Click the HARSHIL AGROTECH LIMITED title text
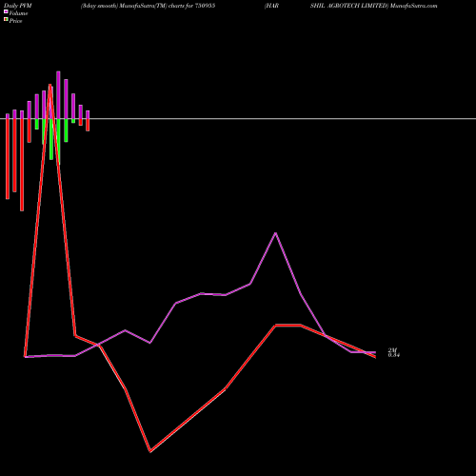The height and width of the screenshot is (476, 476). 327,6
